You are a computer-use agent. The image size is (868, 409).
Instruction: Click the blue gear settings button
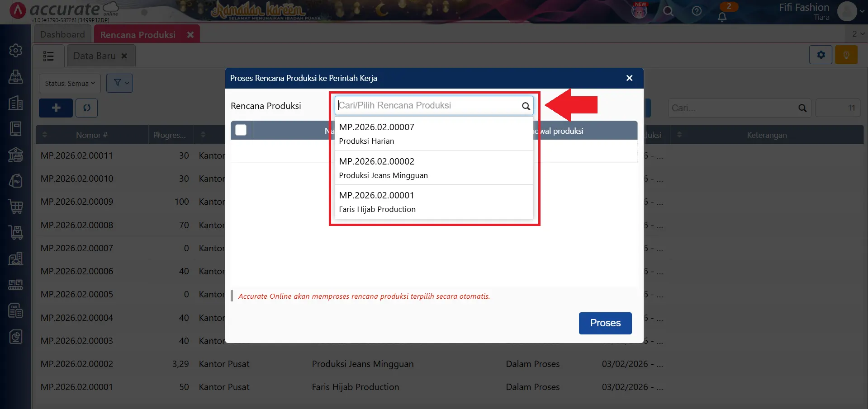(821, 55)
